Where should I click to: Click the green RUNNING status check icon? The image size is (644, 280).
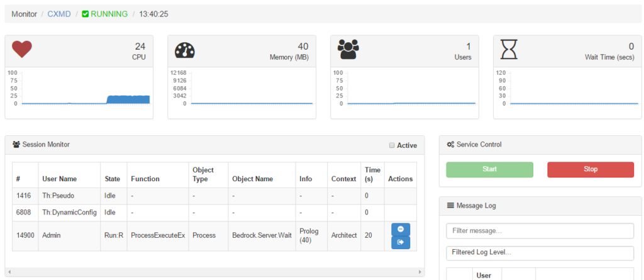coord(86,14)
